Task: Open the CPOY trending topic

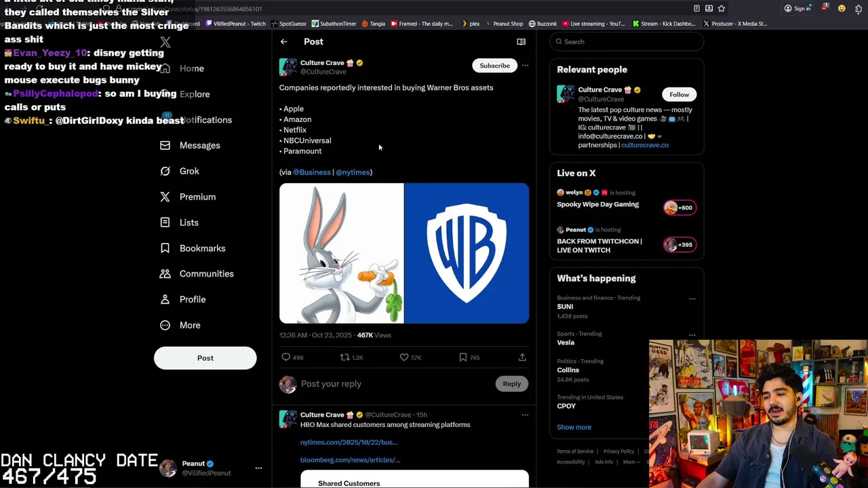Action: (x=566, y=406)
